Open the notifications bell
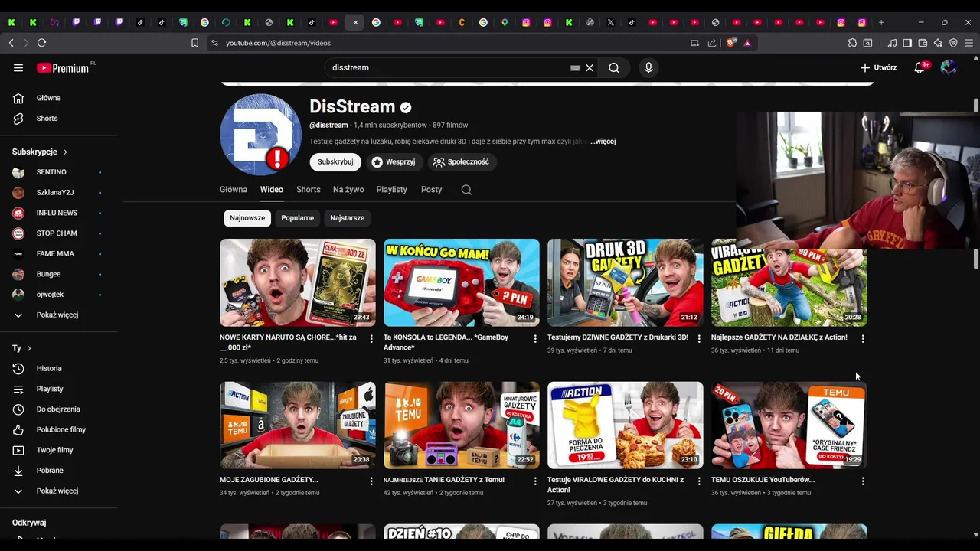This screenshot has width=980, height=551. coord(920,67)
